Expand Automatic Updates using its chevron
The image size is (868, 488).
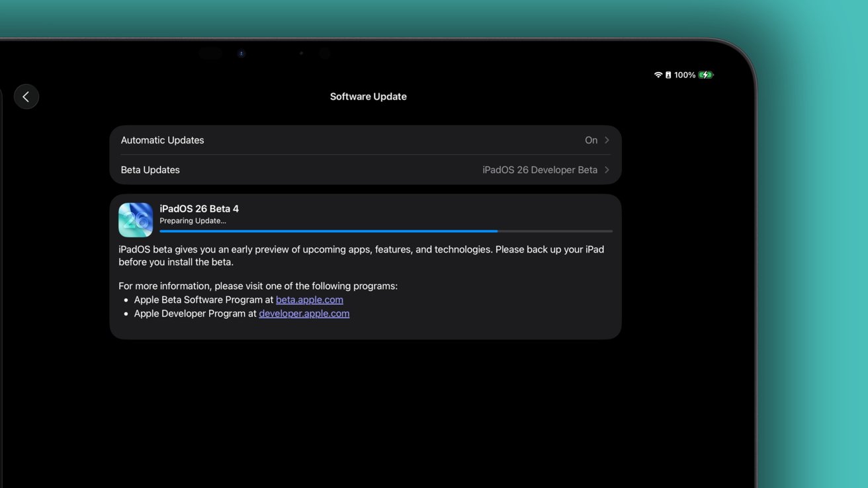607,140
